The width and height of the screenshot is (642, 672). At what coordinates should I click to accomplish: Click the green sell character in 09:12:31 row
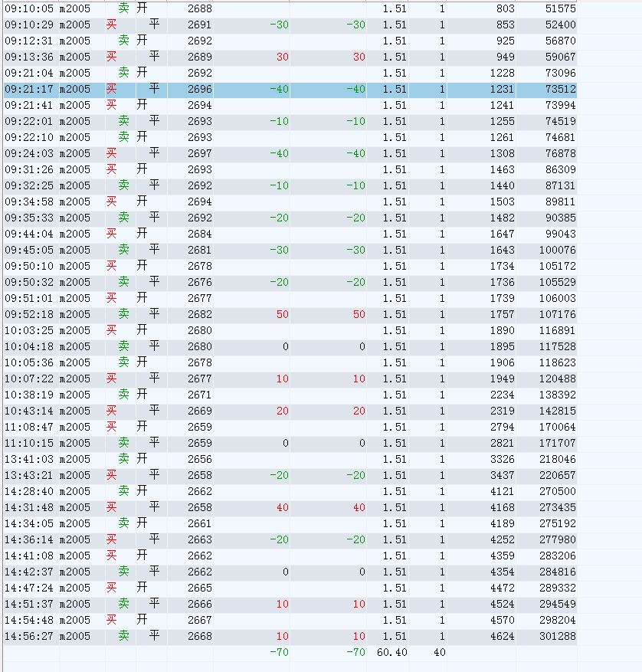click(x=123, y=41)
